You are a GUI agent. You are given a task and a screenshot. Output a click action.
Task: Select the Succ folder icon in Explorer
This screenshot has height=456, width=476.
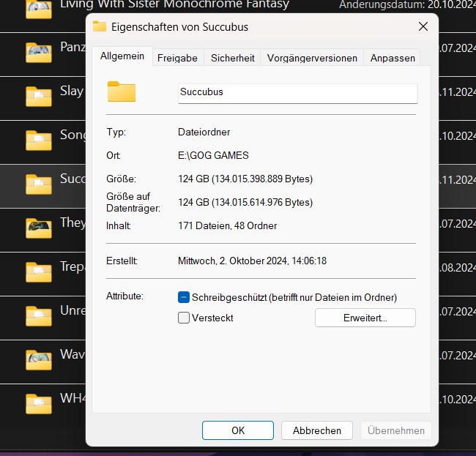click(39, 184)
